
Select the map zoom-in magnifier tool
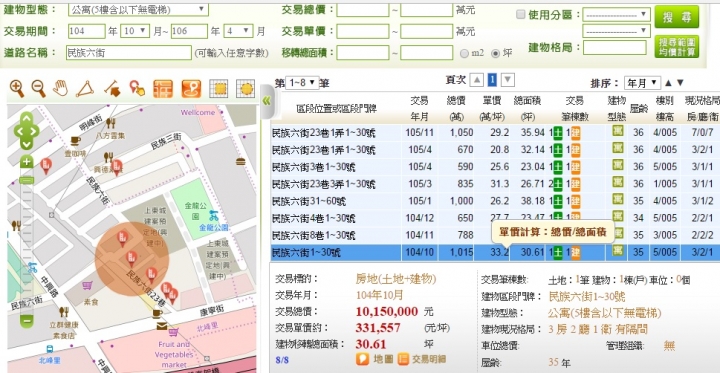pyautogui.click(x=17, y=88)
